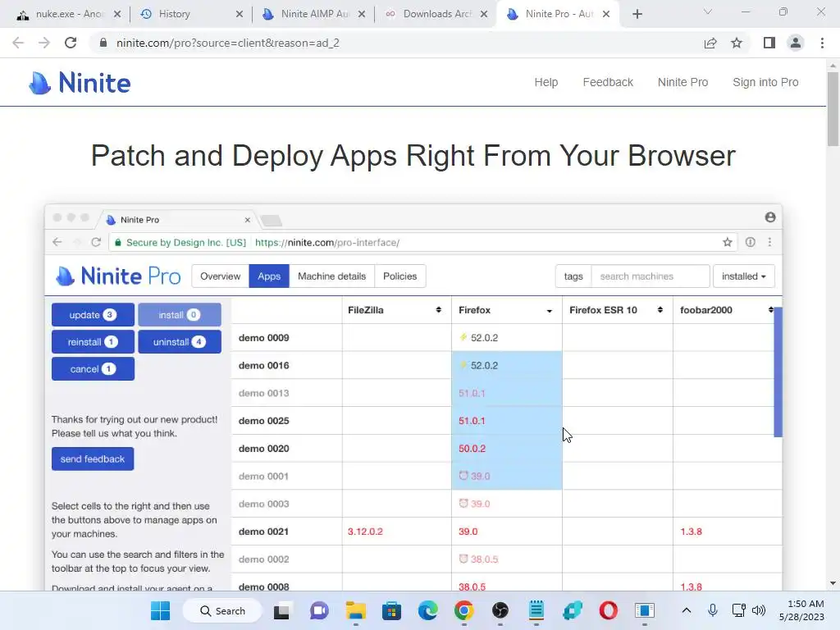Select the Policies tab

pos(399,276)
